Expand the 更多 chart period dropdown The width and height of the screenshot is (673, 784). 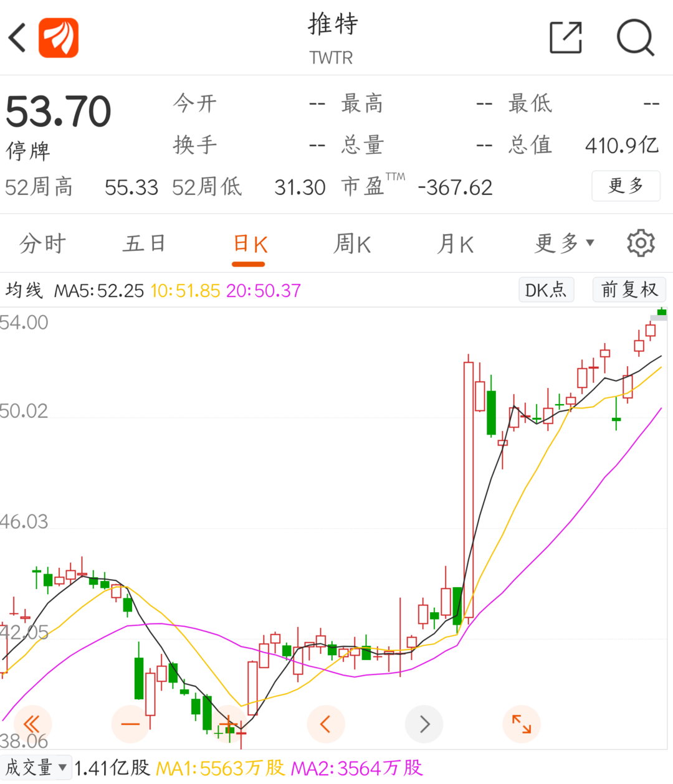point(565,243)
